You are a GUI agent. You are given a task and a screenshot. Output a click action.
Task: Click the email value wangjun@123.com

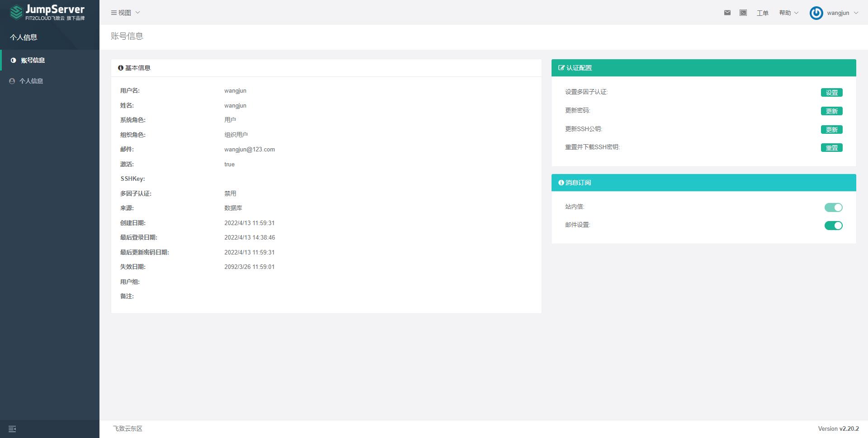[250, 150]
